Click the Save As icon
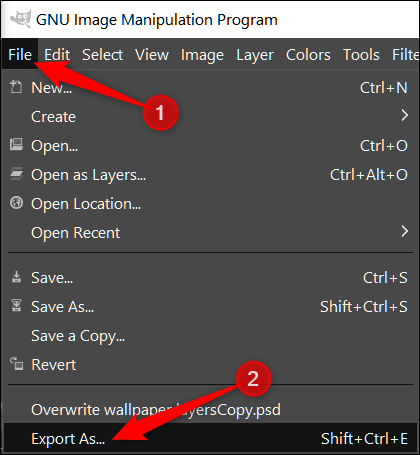420x455 pixels. pos(16,306)
